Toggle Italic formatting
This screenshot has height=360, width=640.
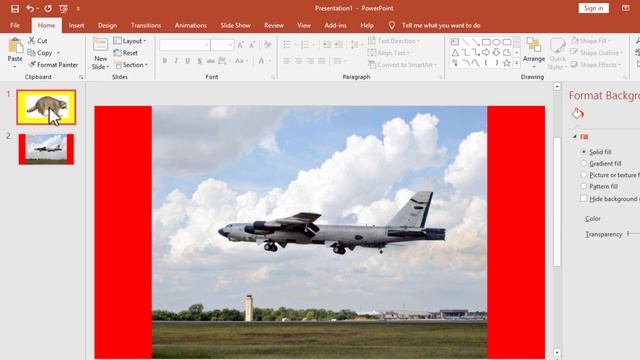[176, 61]
